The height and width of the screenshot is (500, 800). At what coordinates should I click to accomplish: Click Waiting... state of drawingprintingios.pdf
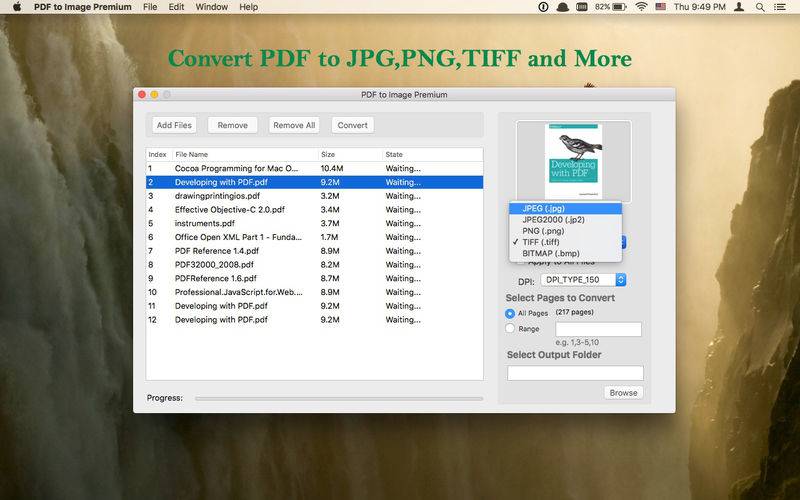pyautogui.click(x=403, y=196)
